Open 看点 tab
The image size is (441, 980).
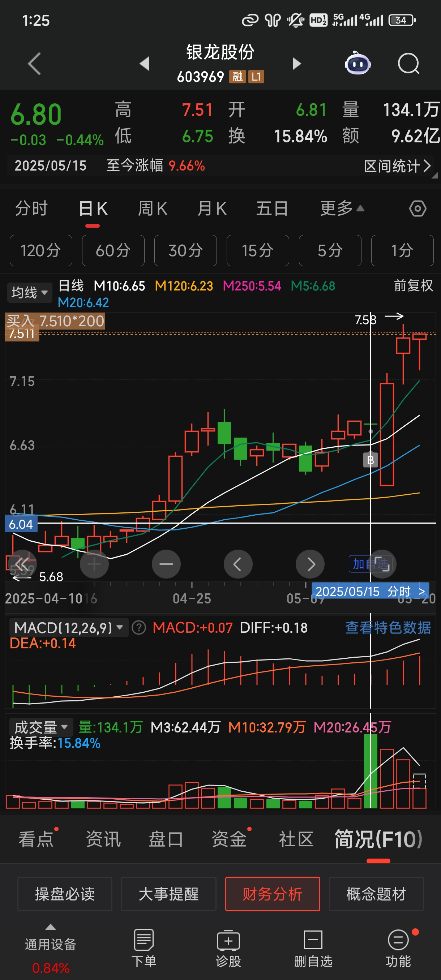pyautogui.click(x=36, y=839)
